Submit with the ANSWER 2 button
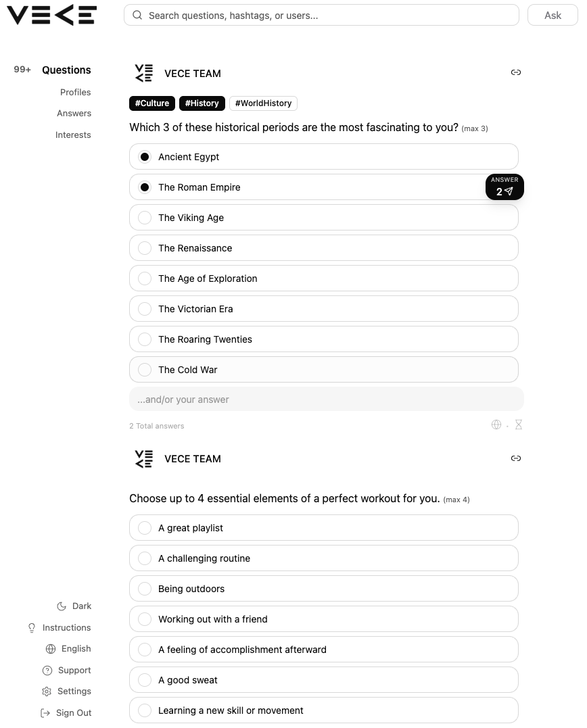This screenshot has height=728, width=587. click(x=504, y=187)
